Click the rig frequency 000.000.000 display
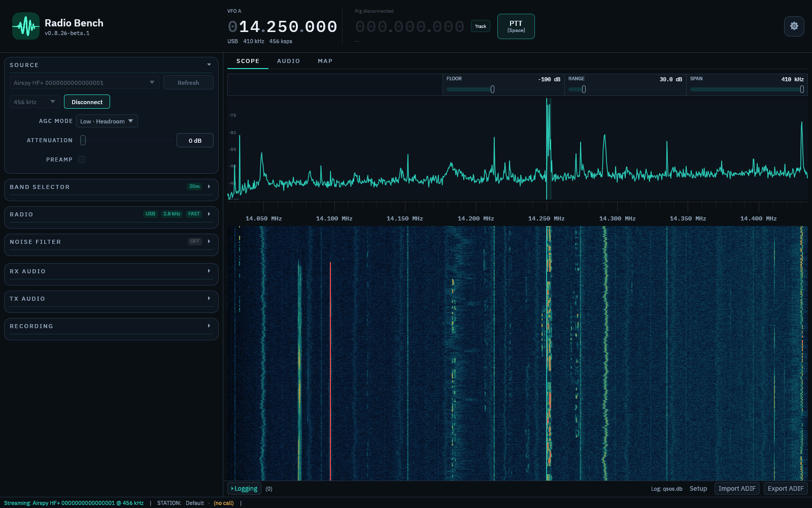 pyautogui.click(x=410, y=26)
